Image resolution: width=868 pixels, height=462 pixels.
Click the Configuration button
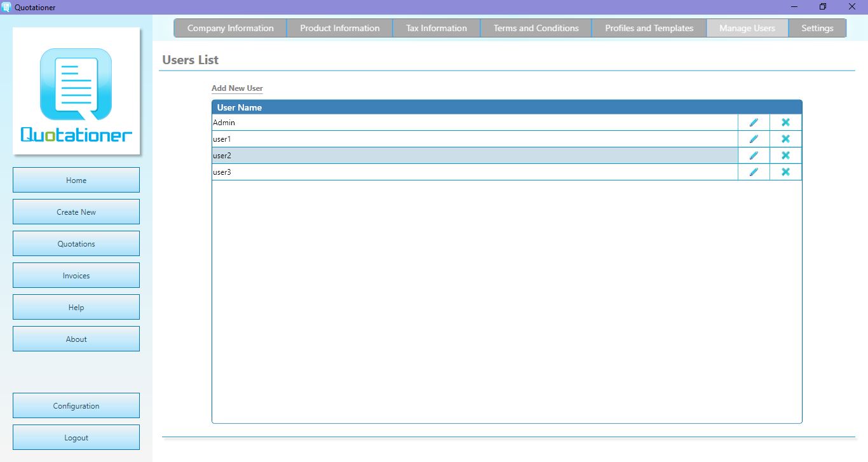[76, 405]
